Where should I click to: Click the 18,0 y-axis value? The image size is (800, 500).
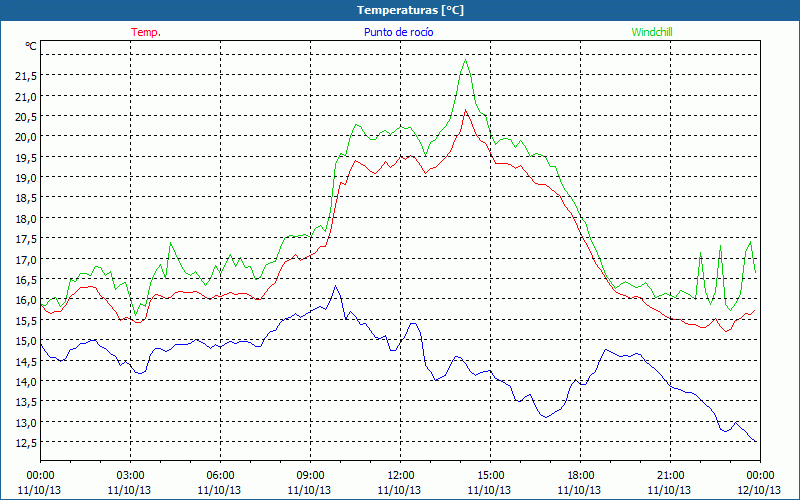(x=26, y=218)
